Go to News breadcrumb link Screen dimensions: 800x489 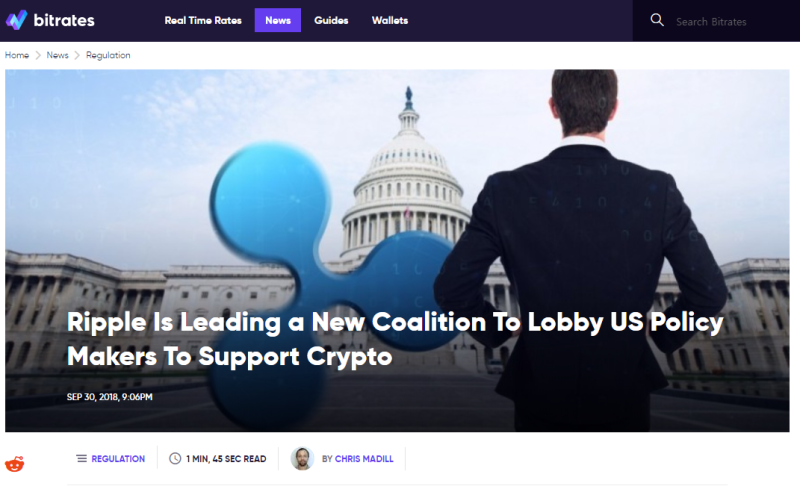point(57,55)
